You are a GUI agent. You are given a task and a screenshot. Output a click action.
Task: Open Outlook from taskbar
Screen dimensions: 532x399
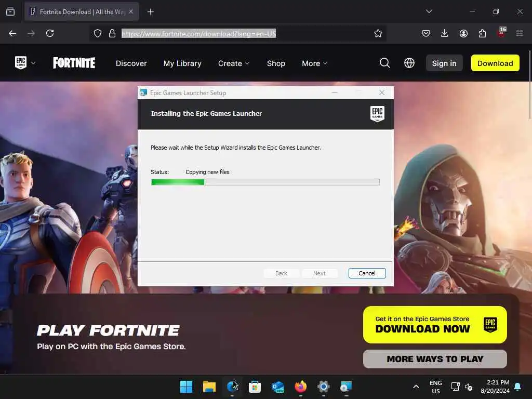coord(278,387)
